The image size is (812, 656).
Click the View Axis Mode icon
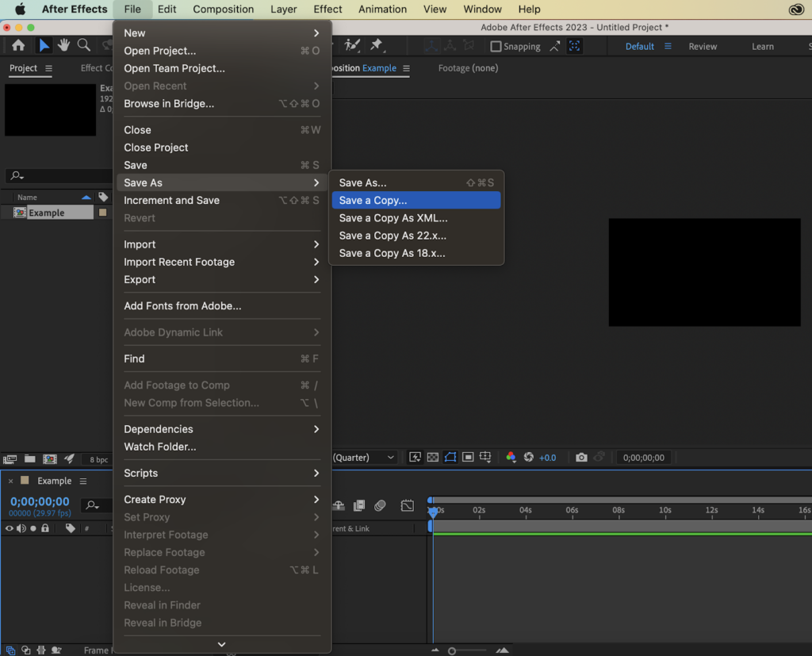(469, 46)
